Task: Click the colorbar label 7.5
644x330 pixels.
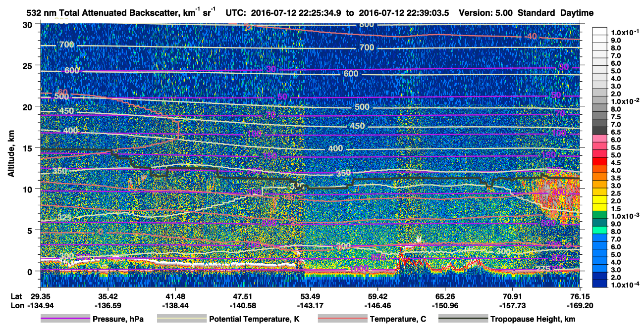Action: pos(616,117)
